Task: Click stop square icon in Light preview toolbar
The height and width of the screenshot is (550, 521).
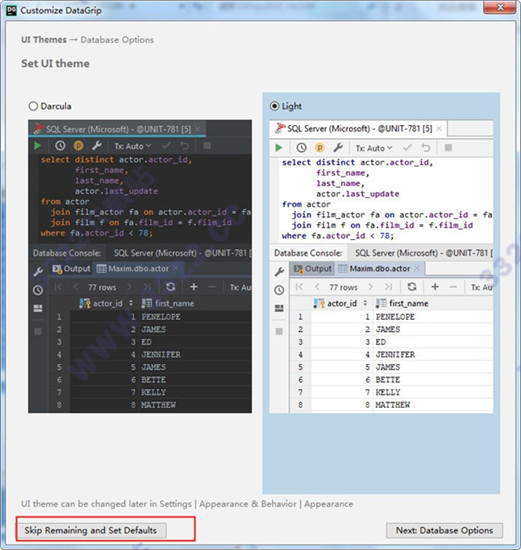Action: (448, 148)
